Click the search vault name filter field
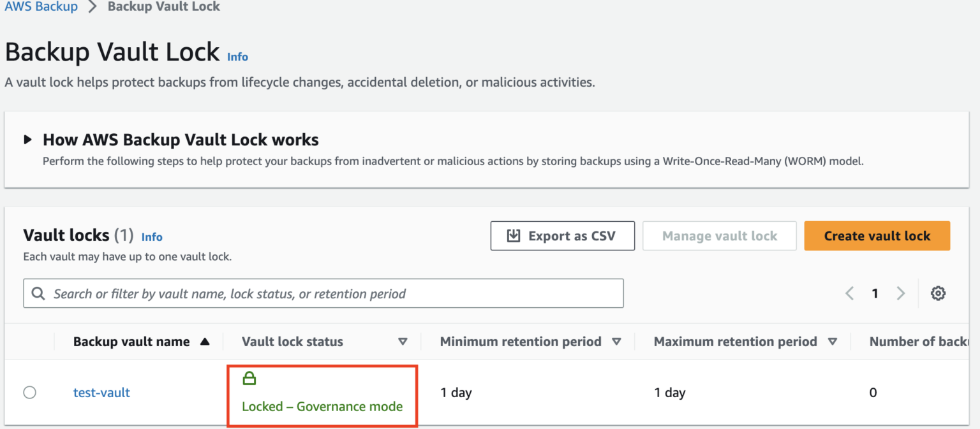980x429 pixels. pyautogui.click(x=319, y=293)
